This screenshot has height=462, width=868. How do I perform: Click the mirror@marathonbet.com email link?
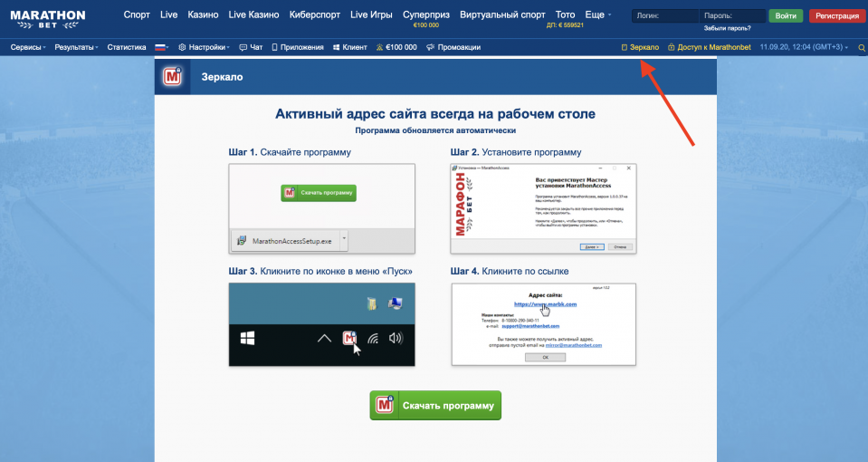(x=574, y=345)
